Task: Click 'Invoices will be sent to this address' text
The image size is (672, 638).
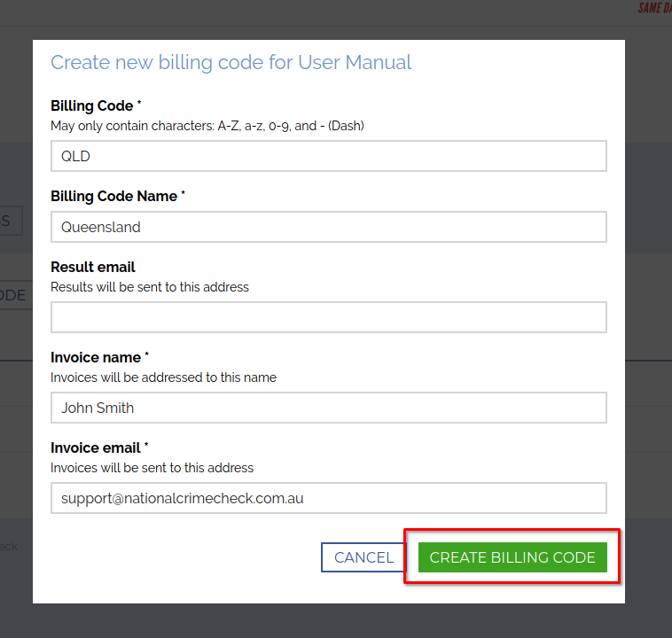Action: click(152, 468)
